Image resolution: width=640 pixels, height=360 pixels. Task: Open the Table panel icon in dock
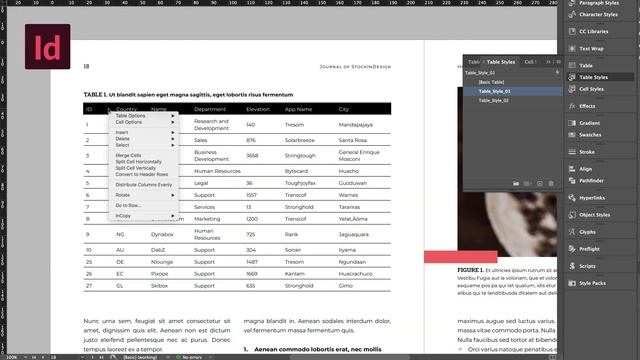point(572,65)
